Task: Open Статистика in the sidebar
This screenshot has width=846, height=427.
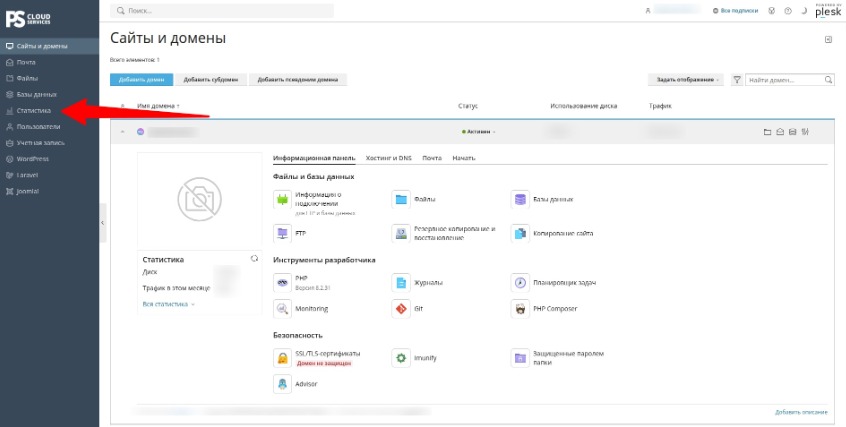Action: (x=49, y=111)
